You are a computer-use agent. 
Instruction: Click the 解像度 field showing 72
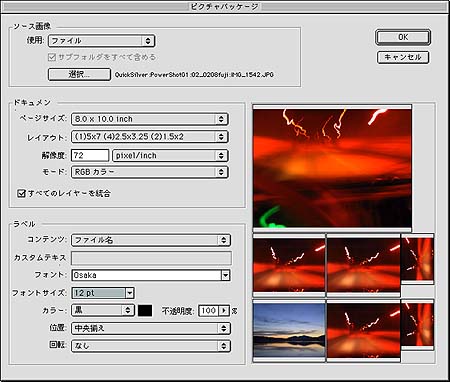pos(90,155)
